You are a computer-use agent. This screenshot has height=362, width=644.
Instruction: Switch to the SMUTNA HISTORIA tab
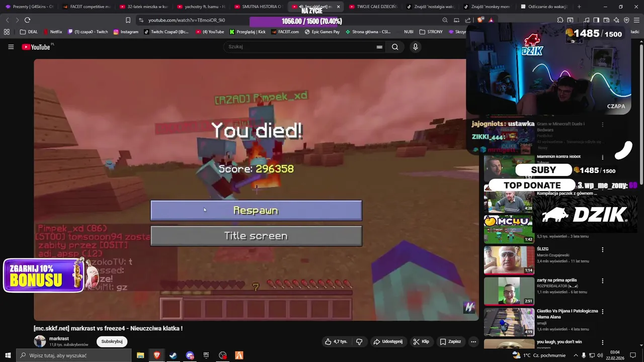tap(259, 7)
